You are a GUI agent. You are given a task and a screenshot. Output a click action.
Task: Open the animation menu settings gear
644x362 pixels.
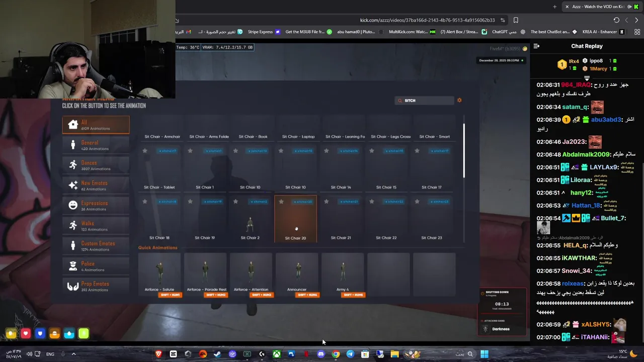coord(459,101)
